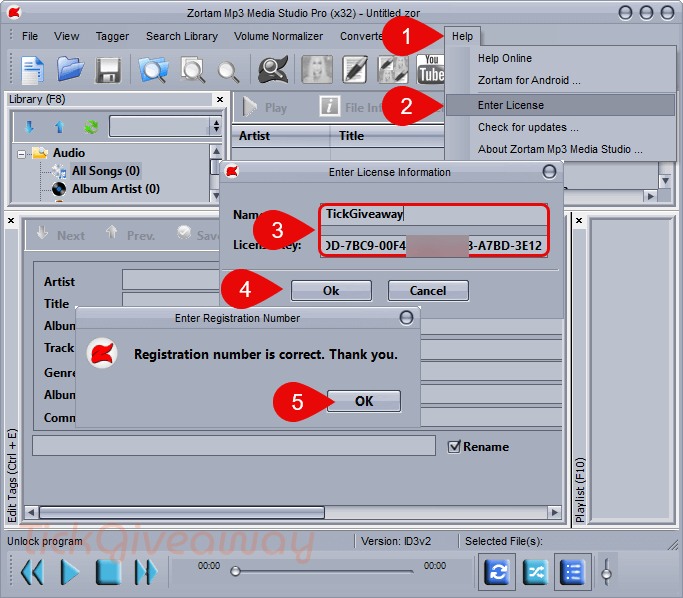Choose Help Online from Help menu
Screen dimensions: 683x598
pos(505,58)
